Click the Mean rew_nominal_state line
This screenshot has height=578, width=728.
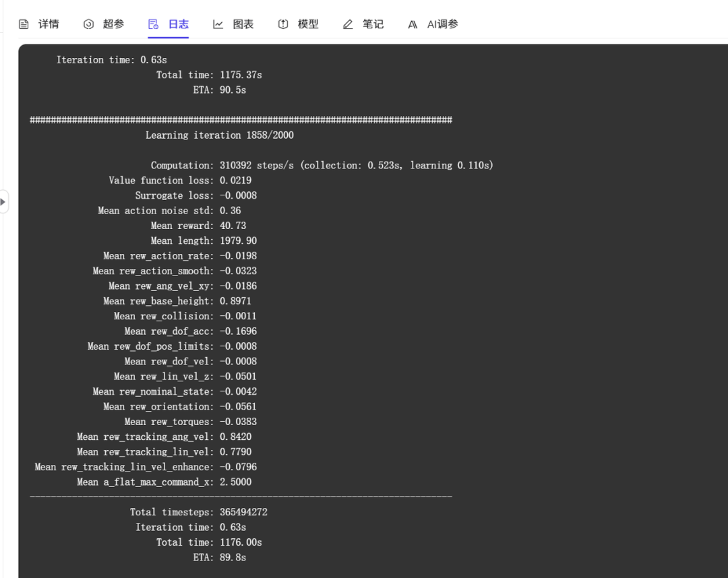pos(175,391)
